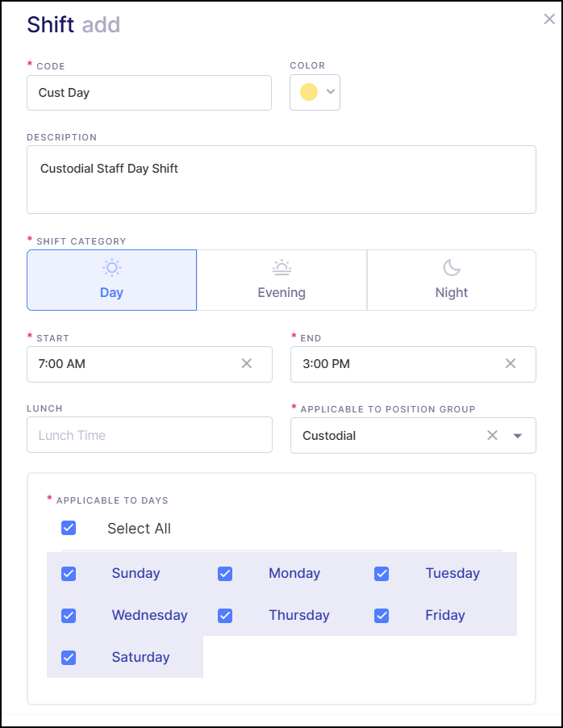Click the Tuesday day label
Viewport: 563px width, 728px height.
pos(452,574)
